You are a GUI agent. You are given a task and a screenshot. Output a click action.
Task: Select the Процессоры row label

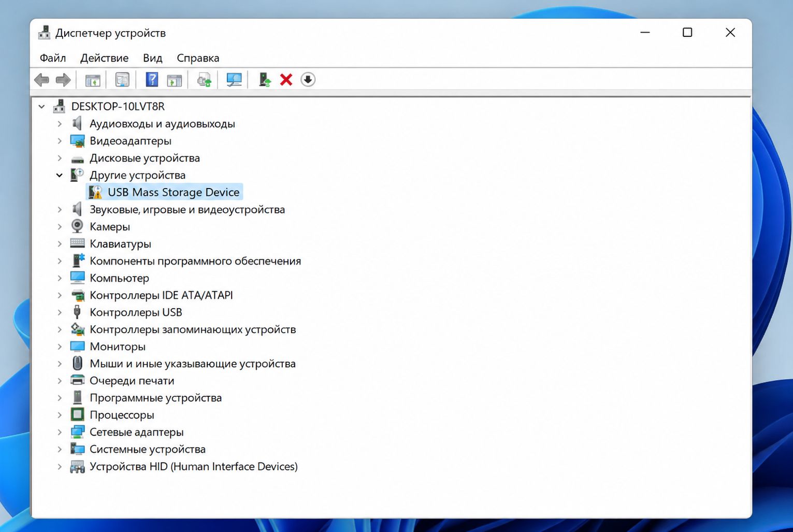(x=122, y=415)
